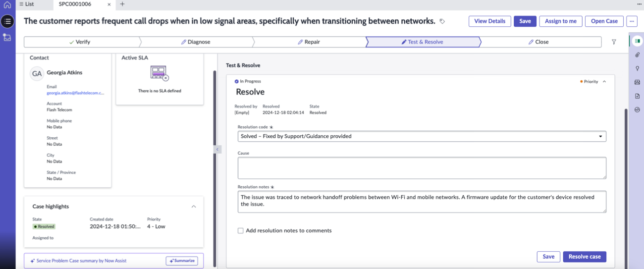Click the '4 - Low' priority value
This screenshot has height=269, width=644.
pos(156,226)
